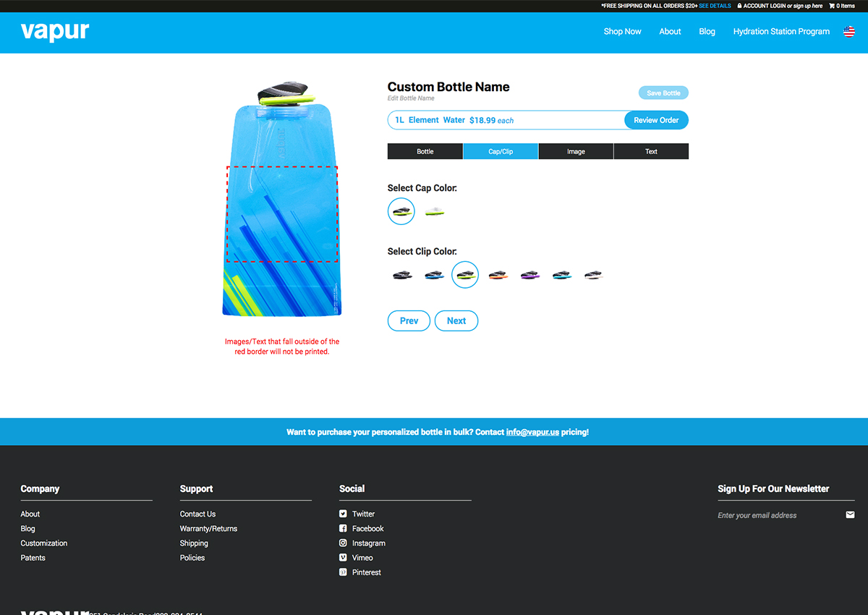Click the Next button
The image size is (868, 615).
456,321
